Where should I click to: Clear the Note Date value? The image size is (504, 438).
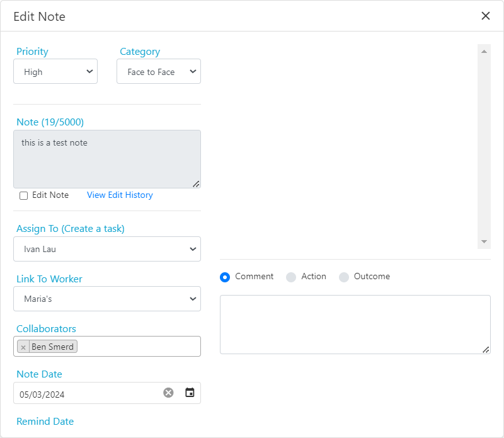tap(168, 393)
